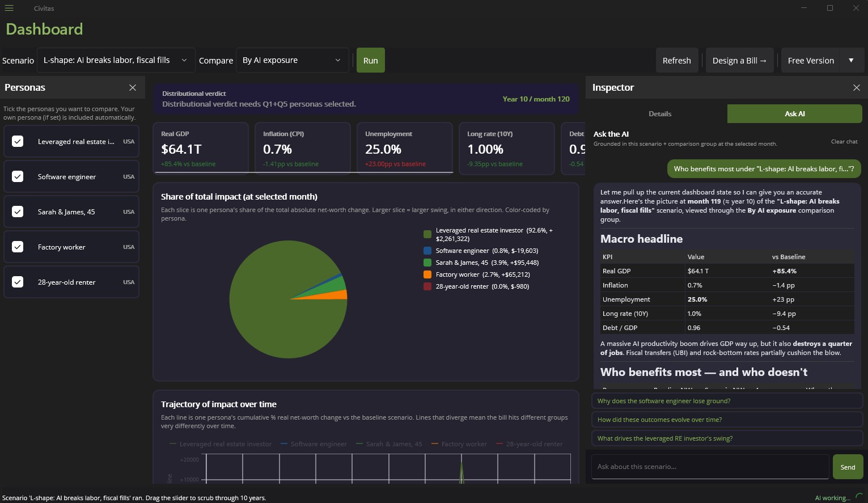Expand the Compare By AI exposure dropdown
868x503 pixels.
point(293,60)
